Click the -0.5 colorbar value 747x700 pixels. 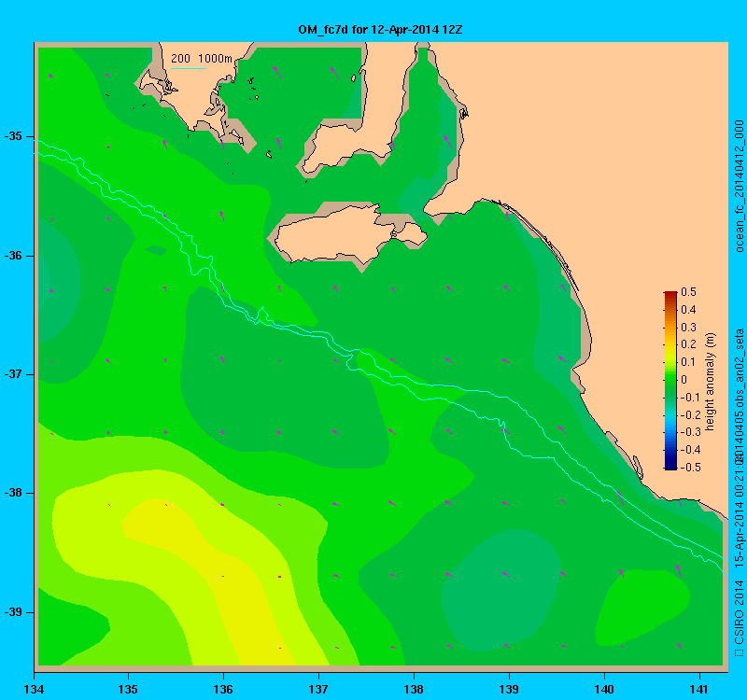point(691,468)
